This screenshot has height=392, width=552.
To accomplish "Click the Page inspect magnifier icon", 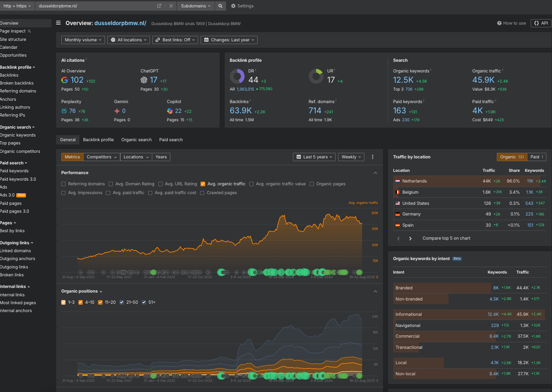I will tap(29, 31).
